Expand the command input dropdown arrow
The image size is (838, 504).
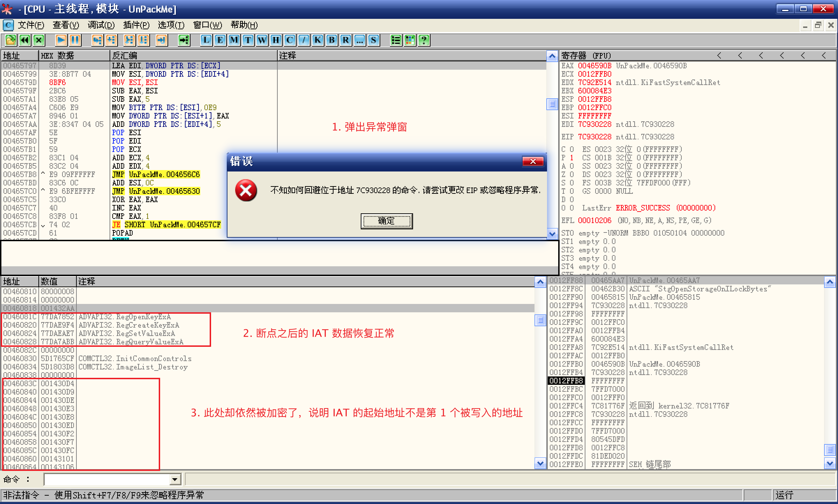(175, 480)
